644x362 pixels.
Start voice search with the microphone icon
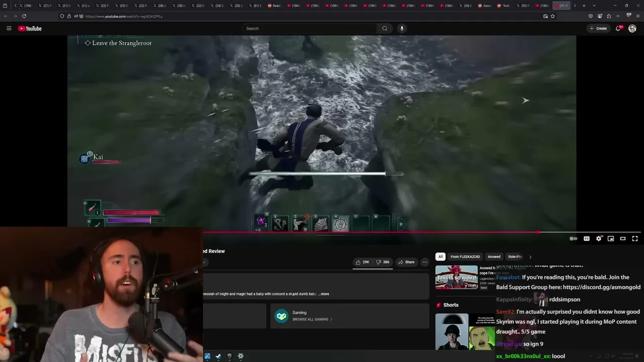(401, 29)
